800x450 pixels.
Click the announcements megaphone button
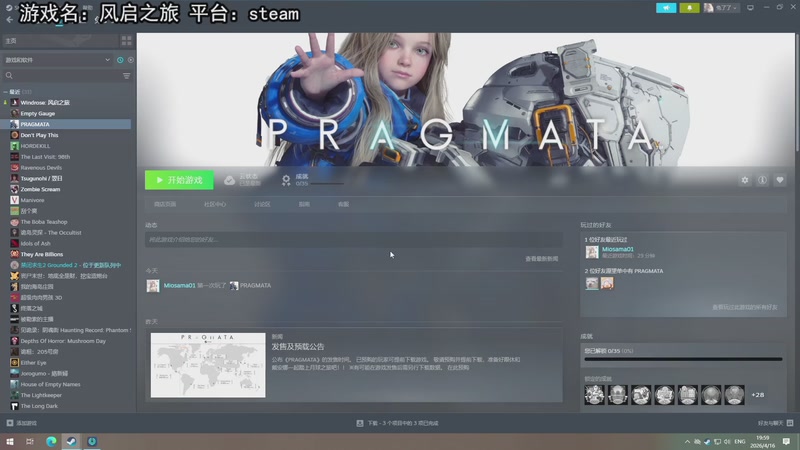(x=666, y=8)
